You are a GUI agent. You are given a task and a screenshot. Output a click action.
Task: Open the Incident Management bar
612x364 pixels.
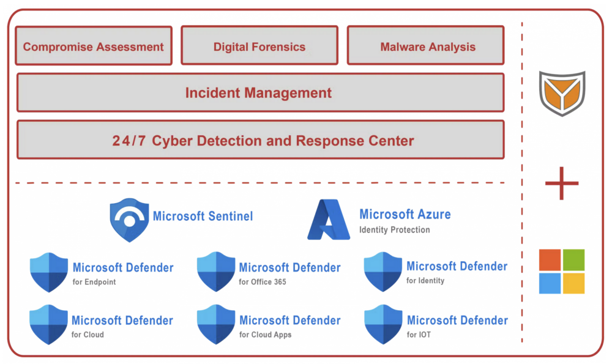coord(261,92)
